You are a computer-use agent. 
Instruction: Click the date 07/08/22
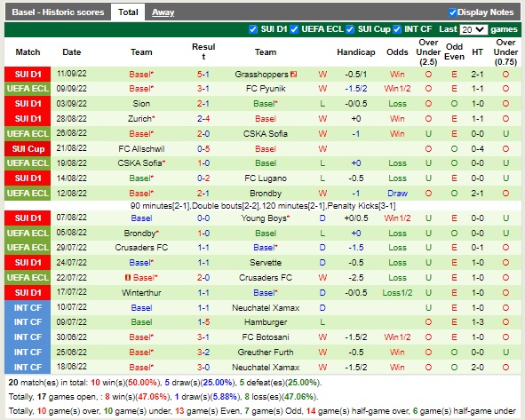[72, 218]
